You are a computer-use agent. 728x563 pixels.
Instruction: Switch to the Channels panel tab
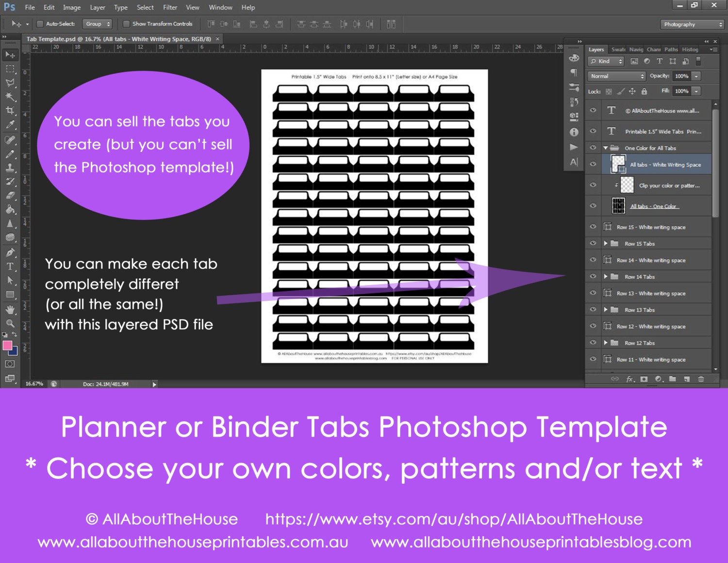click(653, 50)
